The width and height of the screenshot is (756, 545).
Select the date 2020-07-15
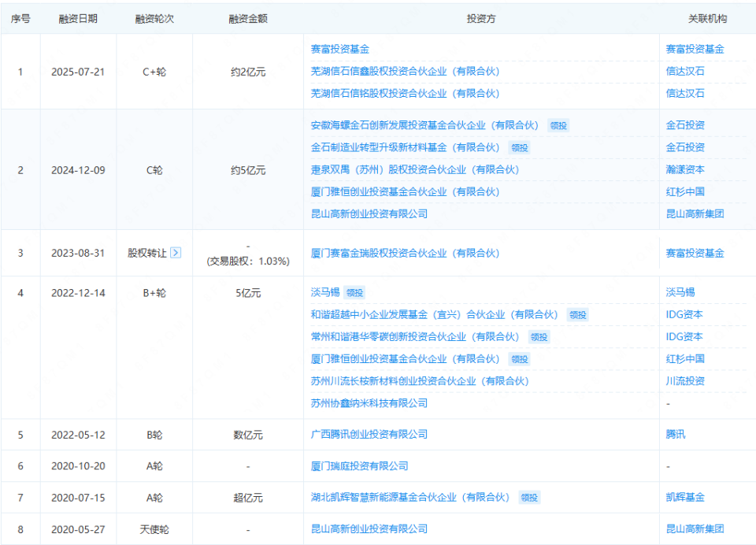click(78, 498)
